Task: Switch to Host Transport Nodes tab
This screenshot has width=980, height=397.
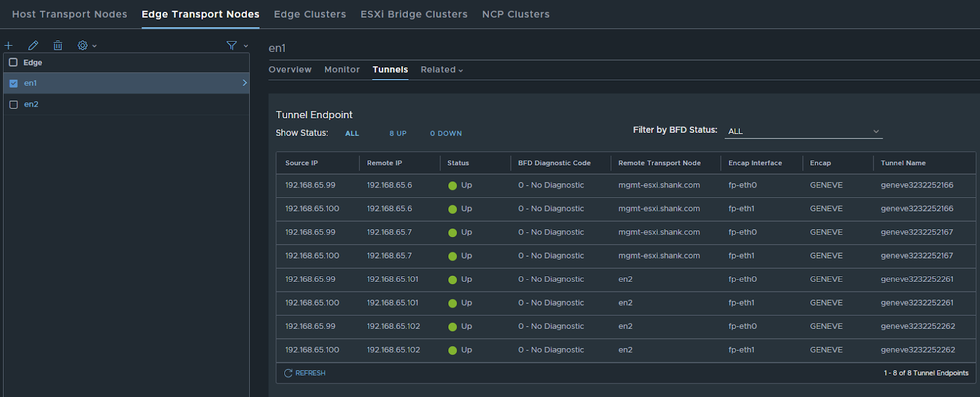Action: [x=70, y=14]
